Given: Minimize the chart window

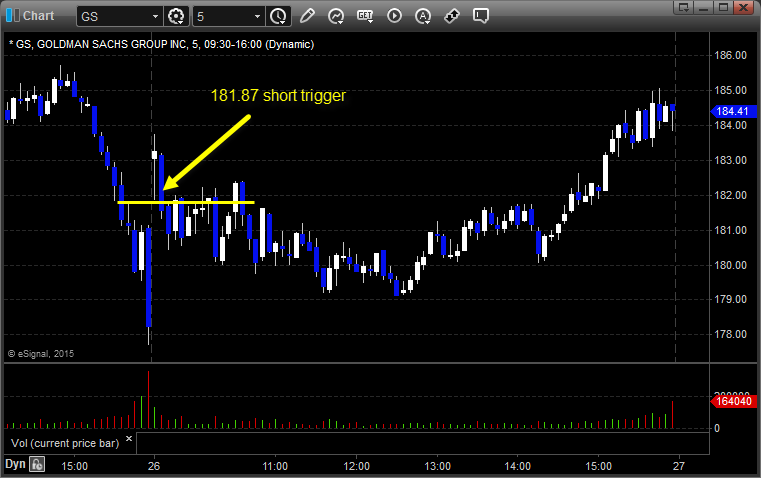Looking at the screenshot, I should [704, 7].
